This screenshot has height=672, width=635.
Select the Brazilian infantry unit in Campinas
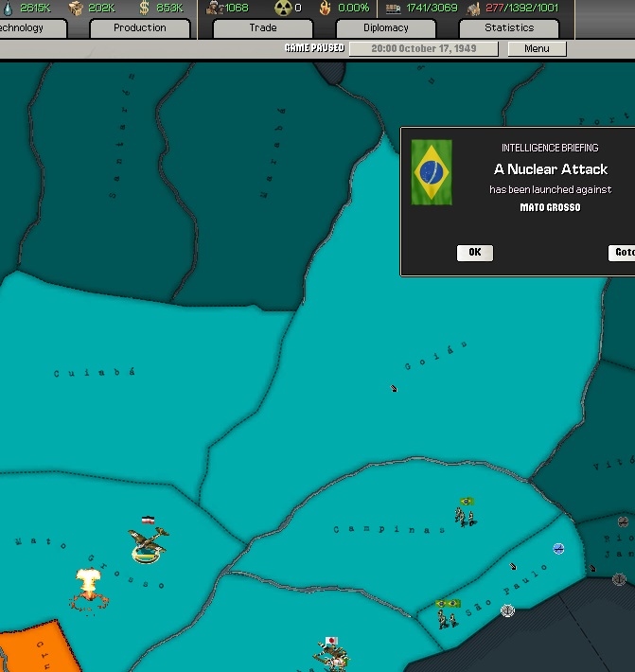tap(466, 512)
